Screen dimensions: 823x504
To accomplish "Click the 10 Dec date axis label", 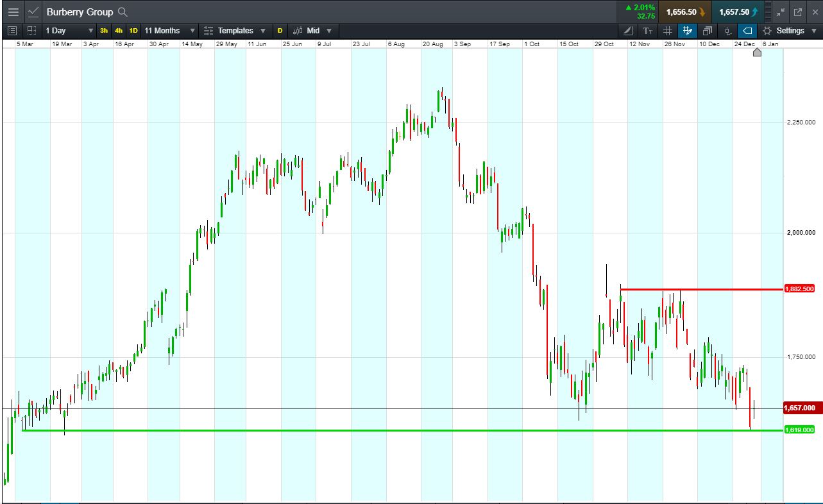I will coord(709,44).
